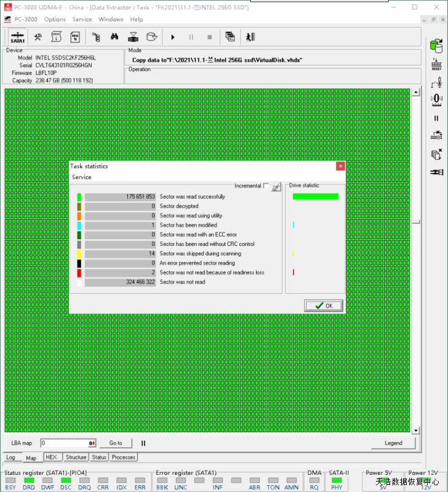Screen dimensions: 448x492
Task: Open the map Legend
Action: pyautogui.click(x=393, y=443)
